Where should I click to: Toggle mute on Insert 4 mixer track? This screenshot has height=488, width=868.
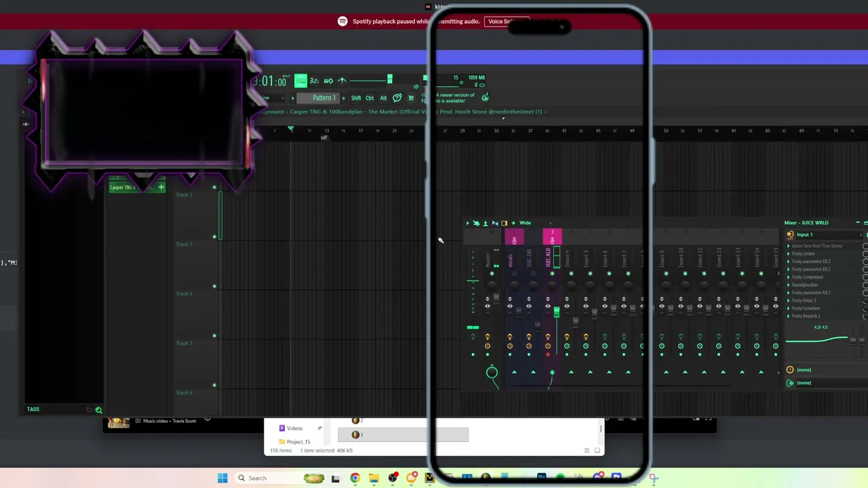571,274
